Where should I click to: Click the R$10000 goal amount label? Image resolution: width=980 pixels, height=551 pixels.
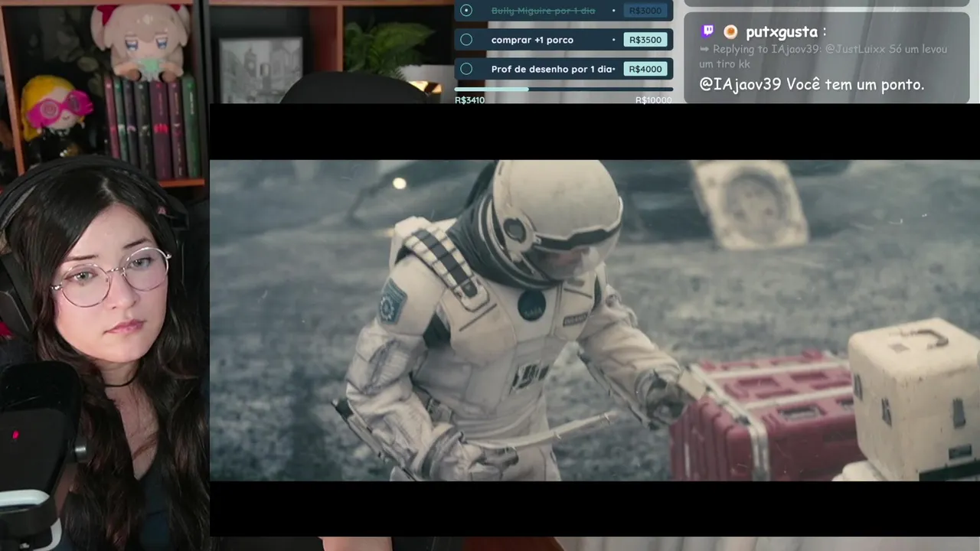(x=654, y=100)
